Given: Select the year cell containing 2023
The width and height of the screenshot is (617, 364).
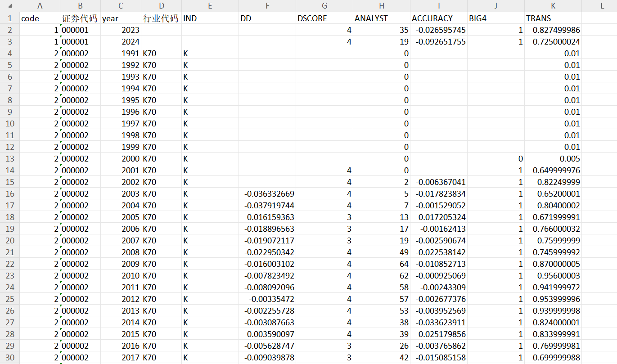Looking at the screenshot, I should 121,30.
